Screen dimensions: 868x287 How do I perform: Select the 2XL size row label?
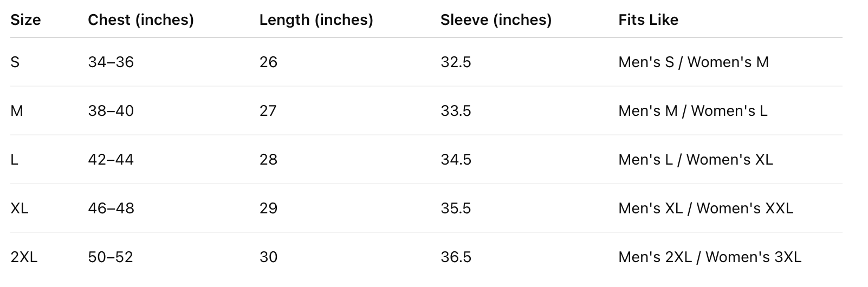[x=24, y=257]
